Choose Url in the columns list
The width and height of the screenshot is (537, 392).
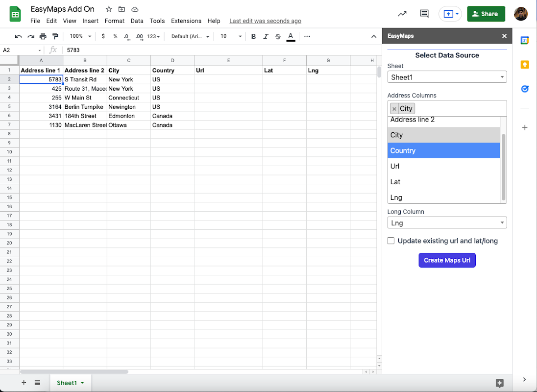click(444, 166)
